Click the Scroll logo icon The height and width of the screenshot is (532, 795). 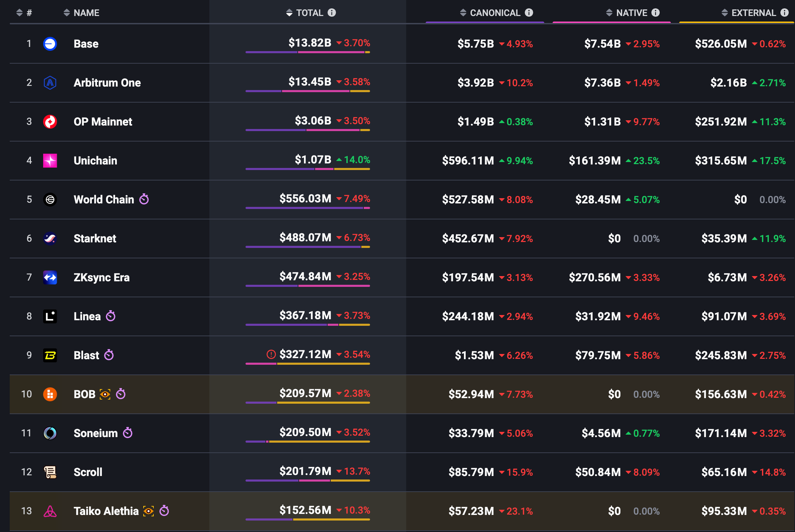50,472
